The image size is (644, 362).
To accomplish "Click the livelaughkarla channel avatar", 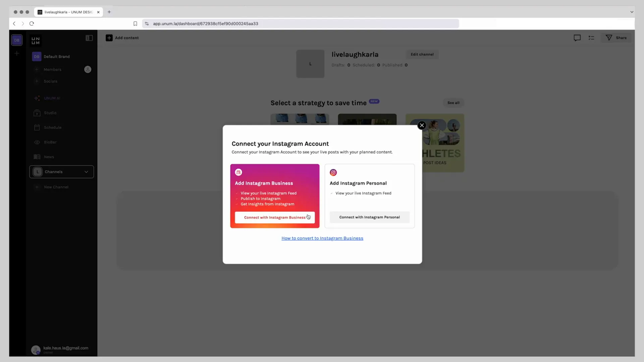I will [310, 64].
